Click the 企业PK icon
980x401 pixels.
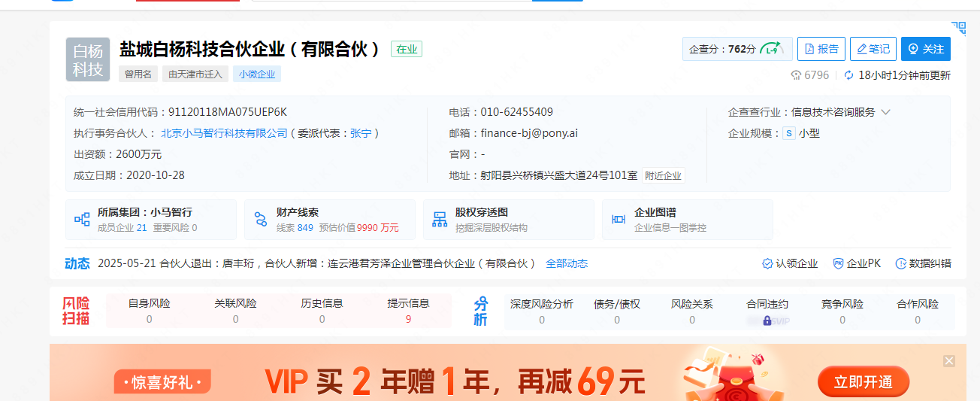point(838,263)
